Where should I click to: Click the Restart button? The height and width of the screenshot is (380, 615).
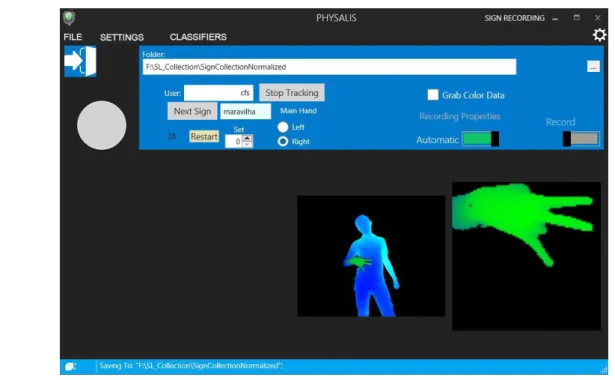click(204, 136)
